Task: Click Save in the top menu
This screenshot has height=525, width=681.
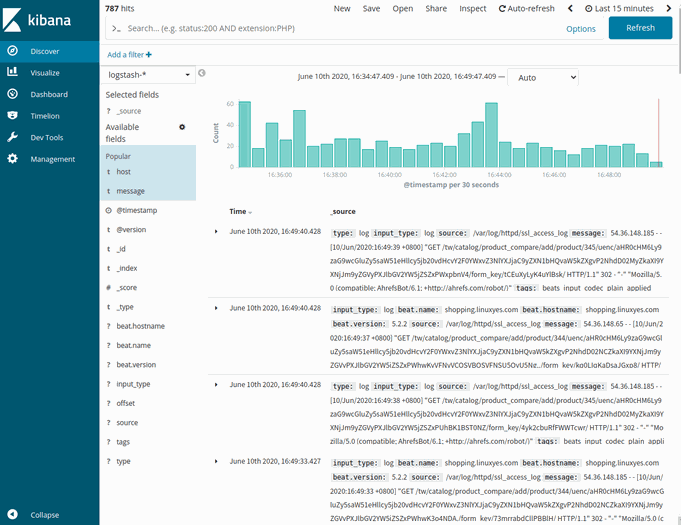Action: pos(371,8)
